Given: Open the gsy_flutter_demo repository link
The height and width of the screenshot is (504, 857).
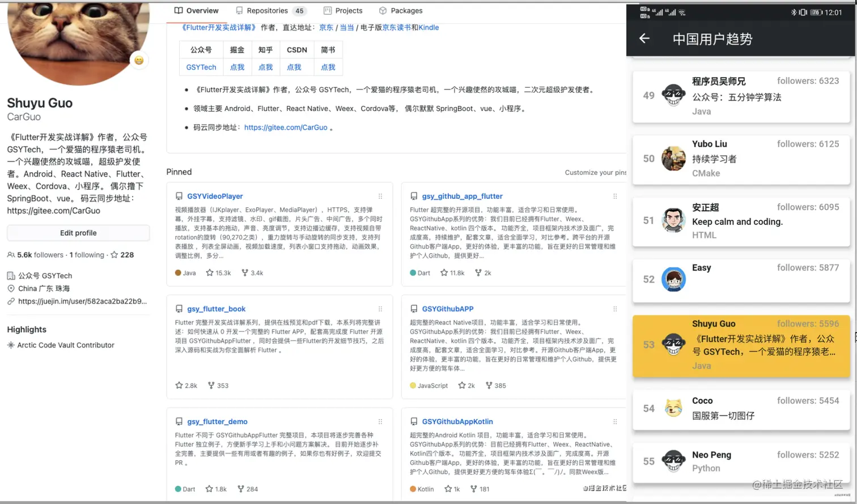Looking at the screenshot, I should click(217, 421).
